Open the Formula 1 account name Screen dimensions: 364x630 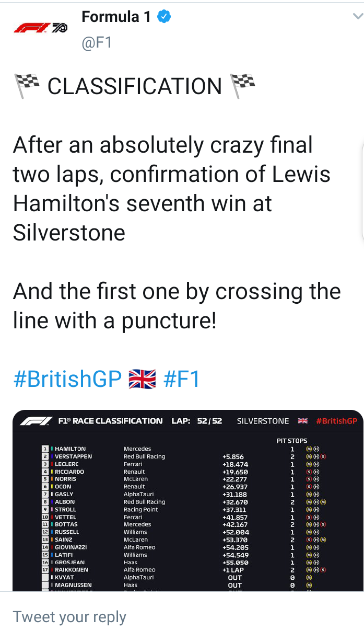116,17
